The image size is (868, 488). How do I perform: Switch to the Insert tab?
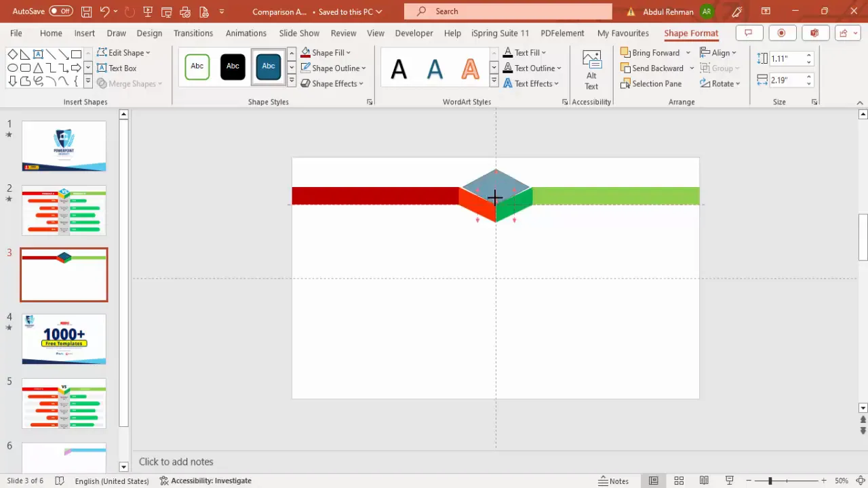[x=85, y=33]
